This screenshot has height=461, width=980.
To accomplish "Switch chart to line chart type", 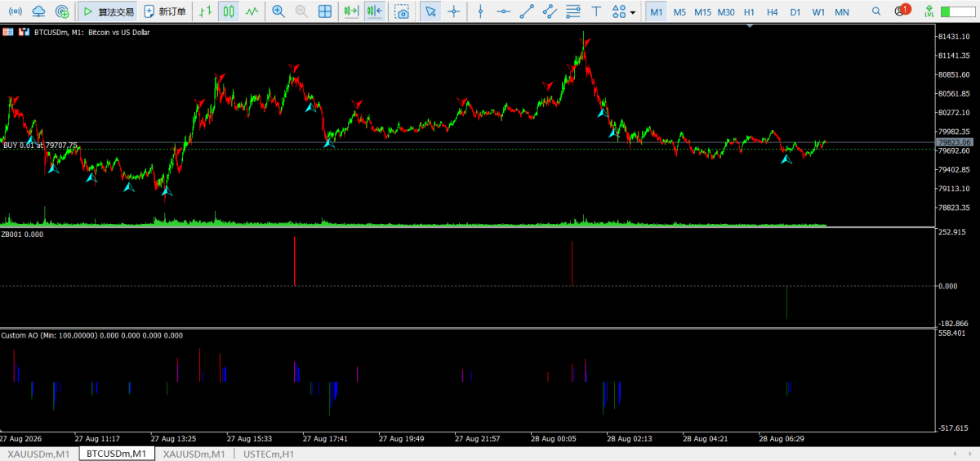I will (252, 11).
